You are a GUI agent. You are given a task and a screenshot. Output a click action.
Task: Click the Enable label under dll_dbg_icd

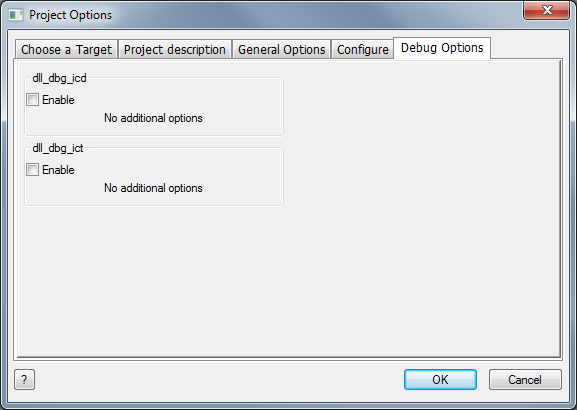58,100
